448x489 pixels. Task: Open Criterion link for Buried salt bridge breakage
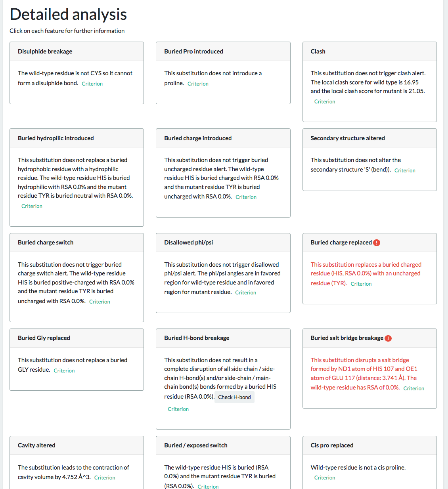(414, 388)
